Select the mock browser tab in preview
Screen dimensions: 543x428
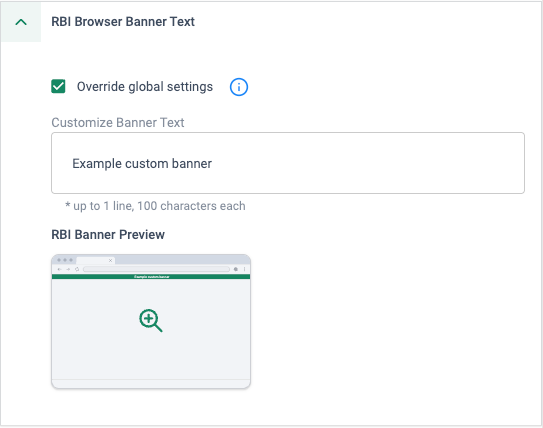[x=95, y=260]
